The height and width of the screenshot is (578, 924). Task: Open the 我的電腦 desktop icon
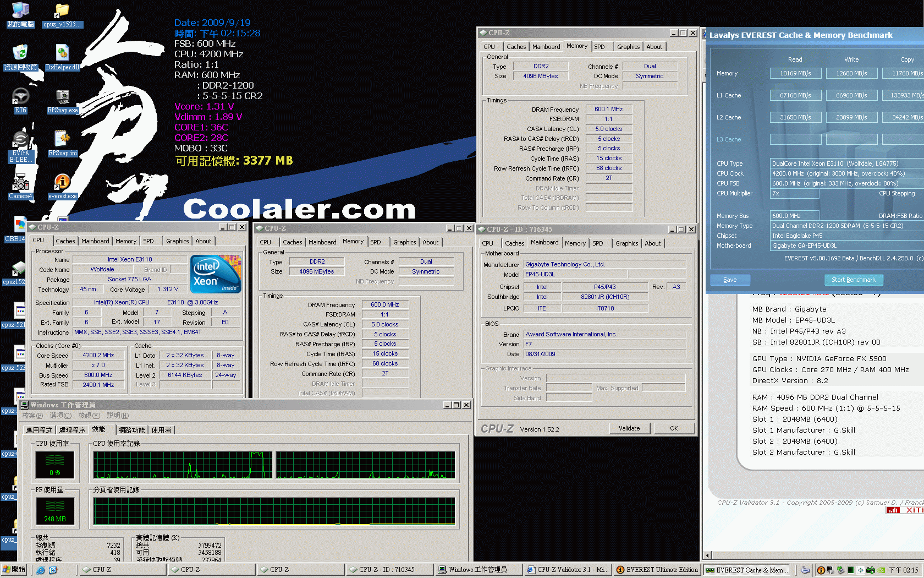tap(20, 14)
